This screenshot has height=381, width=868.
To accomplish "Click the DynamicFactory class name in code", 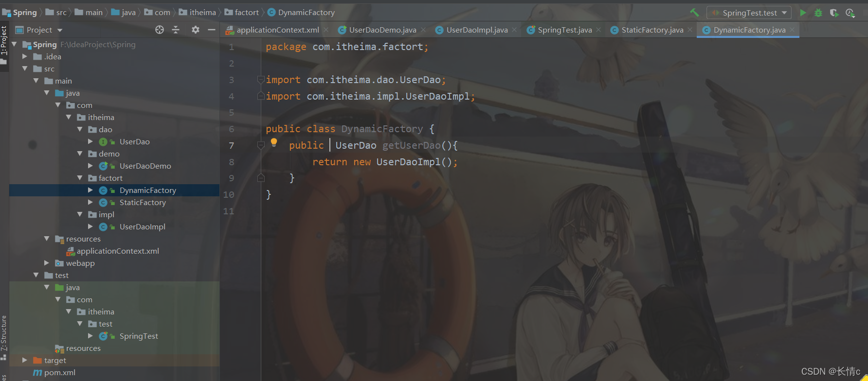I will click(382, 129).
